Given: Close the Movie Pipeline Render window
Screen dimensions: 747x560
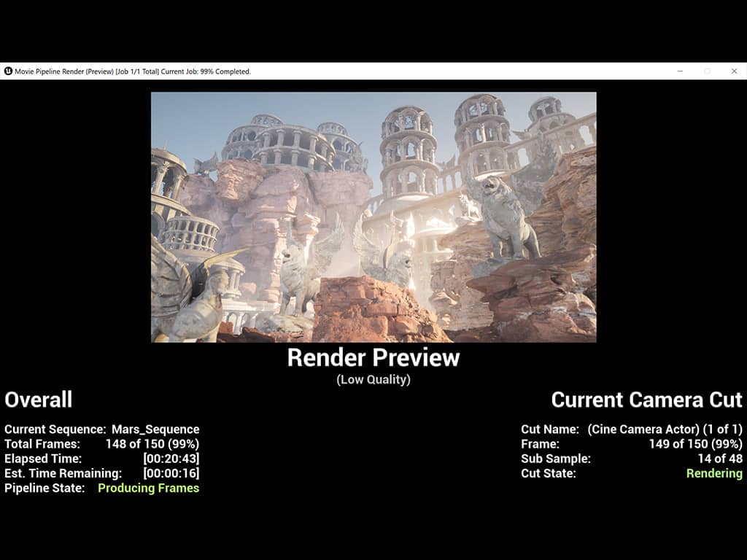Looking at the screenshot, I should 734,71.
